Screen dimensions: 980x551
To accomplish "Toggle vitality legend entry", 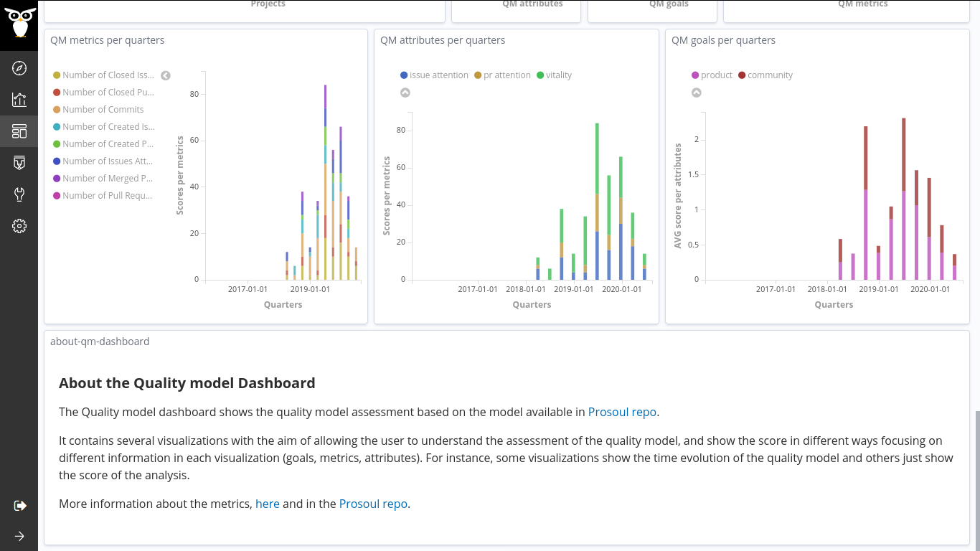I will point(554,75).
